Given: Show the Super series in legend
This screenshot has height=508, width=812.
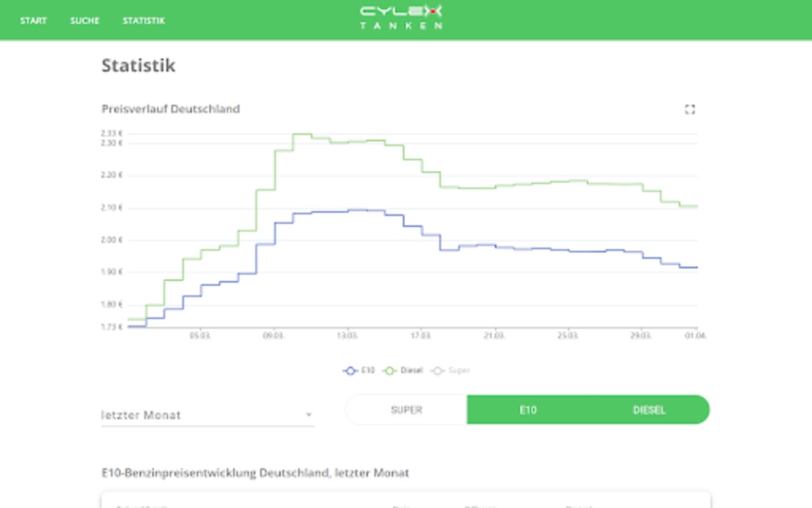Looking at the screenshot, I should (450, 370).
